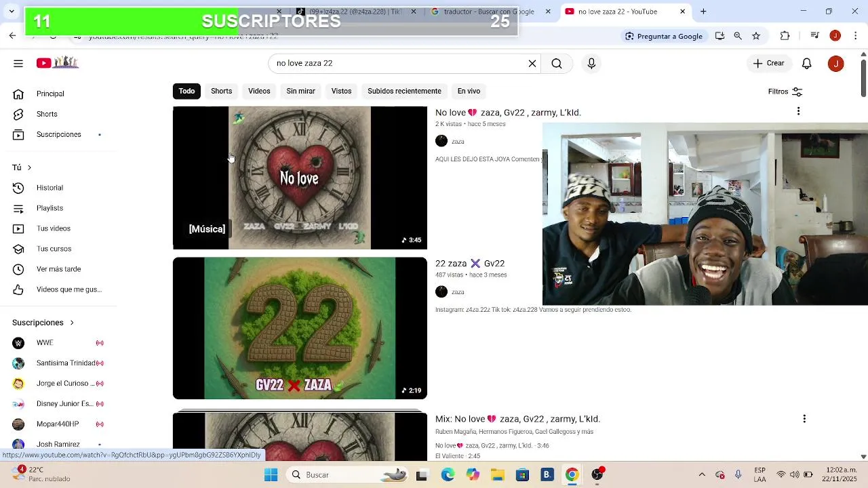Select the Sin mirar filter chip
The width and height of the screenshot is (868, 488).
click(300, 91)
